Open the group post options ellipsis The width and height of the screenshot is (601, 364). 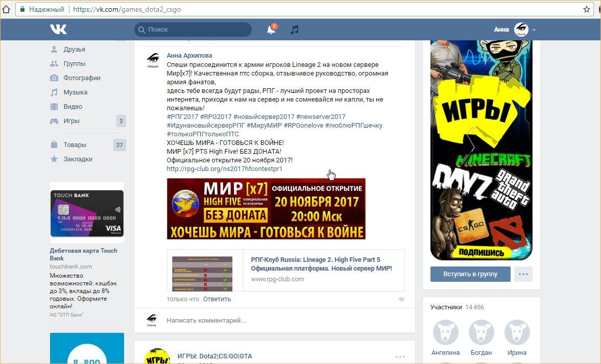400,356
